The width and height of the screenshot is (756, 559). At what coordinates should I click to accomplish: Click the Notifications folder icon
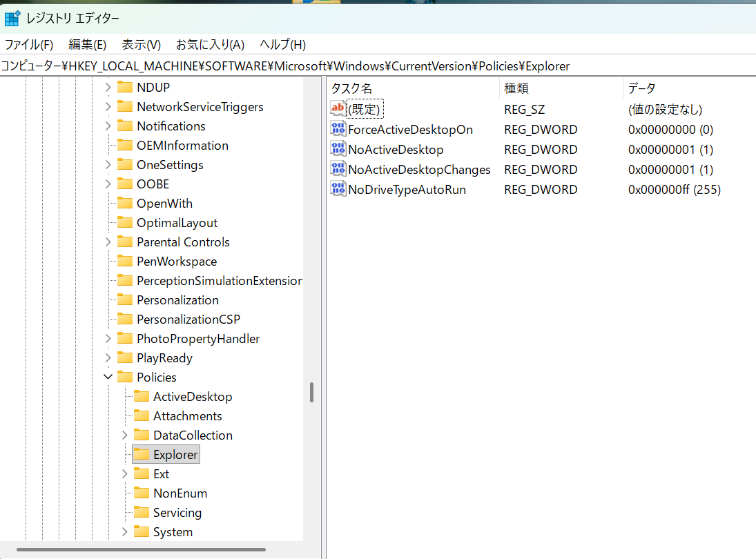125,126
